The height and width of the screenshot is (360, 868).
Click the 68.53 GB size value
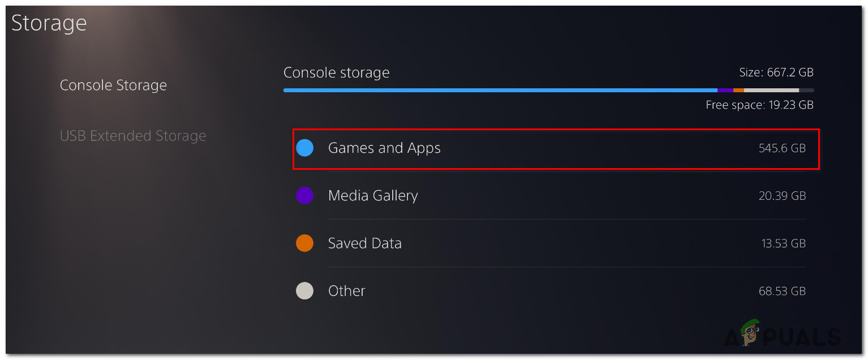coord(782,291)
